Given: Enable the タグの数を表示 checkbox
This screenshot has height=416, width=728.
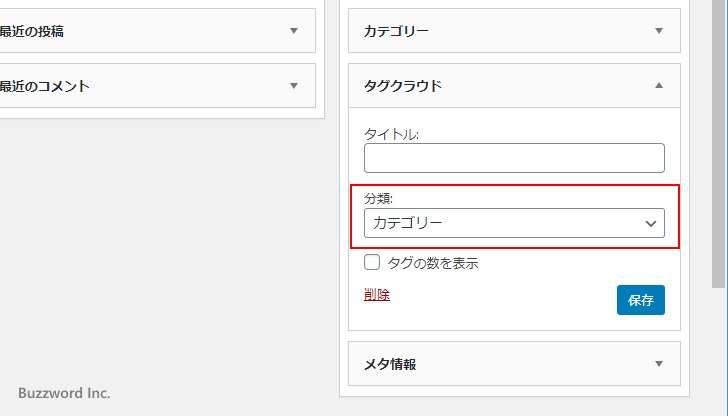Looking at the screenshot, I should click(x=373, y=263).
